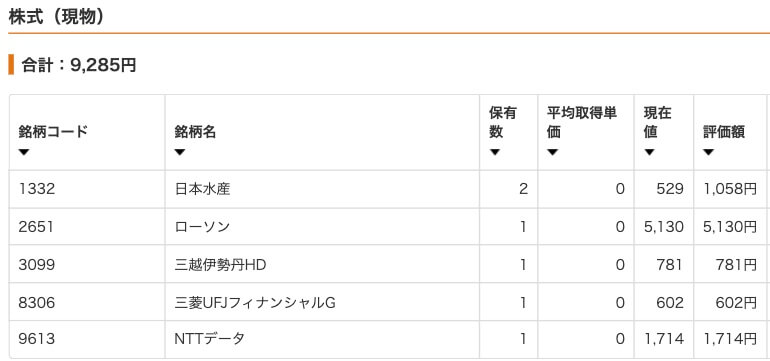Click stock code 2651
The height and width of the screenshot is (361, 770).
37,227
